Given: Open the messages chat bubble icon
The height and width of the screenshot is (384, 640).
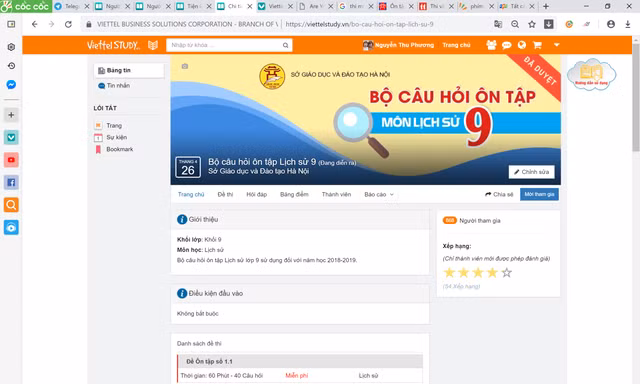Looking at the screenshot, I should coord(507,45).
